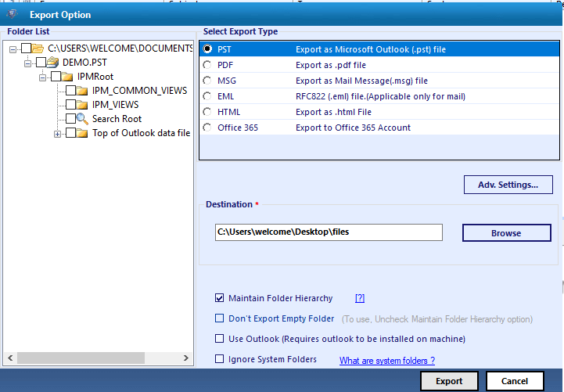Open Adv. Settings

[x=508, y=185]
